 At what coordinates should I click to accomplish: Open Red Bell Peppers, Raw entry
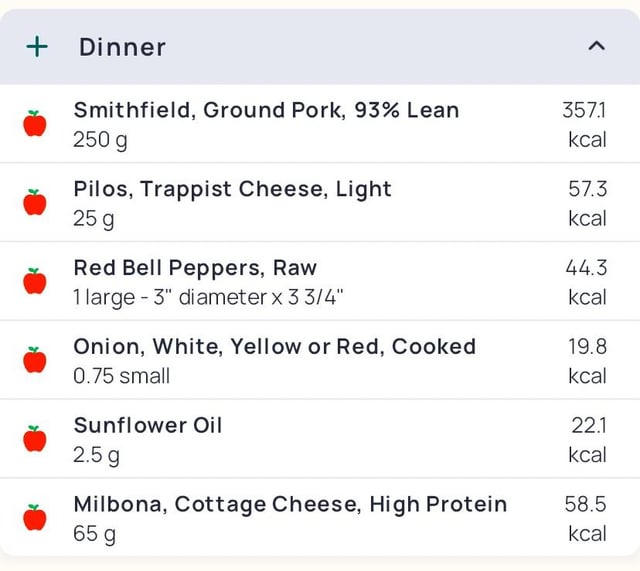tap(320, 281)
